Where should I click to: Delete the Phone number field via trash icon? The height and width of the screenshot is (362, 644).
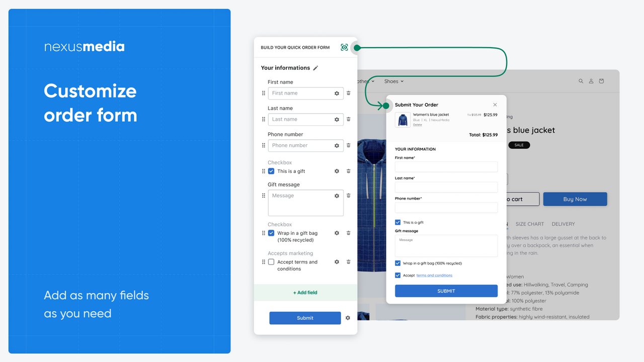tap(348, 145)
